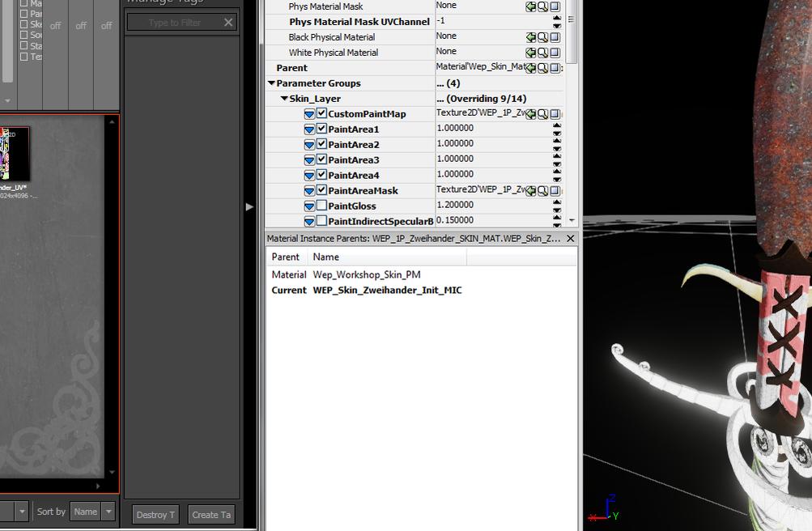The width and height of the screenshot is (812, 531).
Task: Assign selected material to Parent (green arrow)
Action: pos(531,68)
